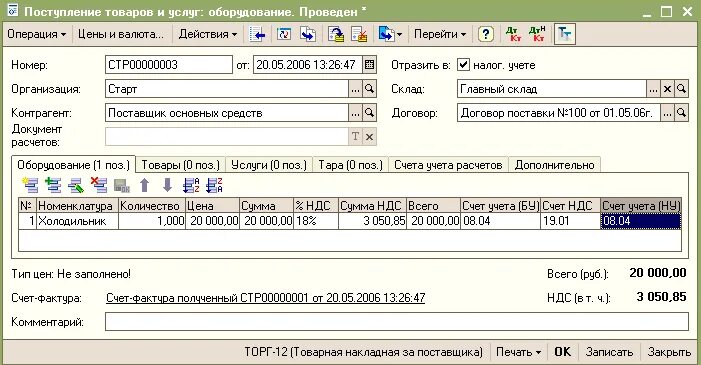Click the Договор text field
The image size is (701, 365).
pos(558,113)
